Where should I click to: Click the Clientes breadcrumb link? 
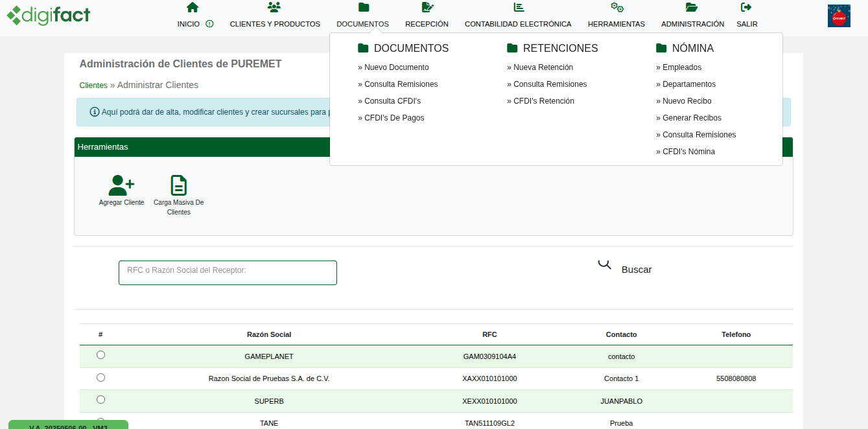tap(93, 86)
